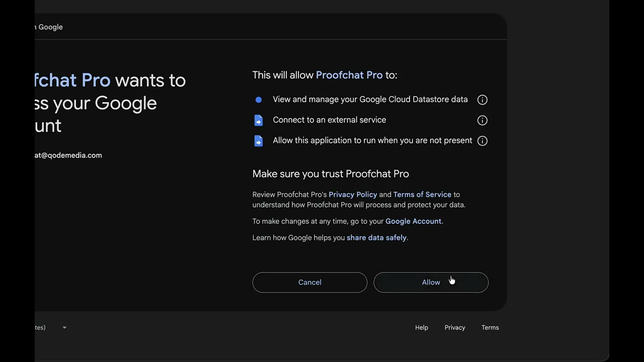Screen dimensions: 644x362
Task: Open the Privacy Policy link
Action: [353, 195]
